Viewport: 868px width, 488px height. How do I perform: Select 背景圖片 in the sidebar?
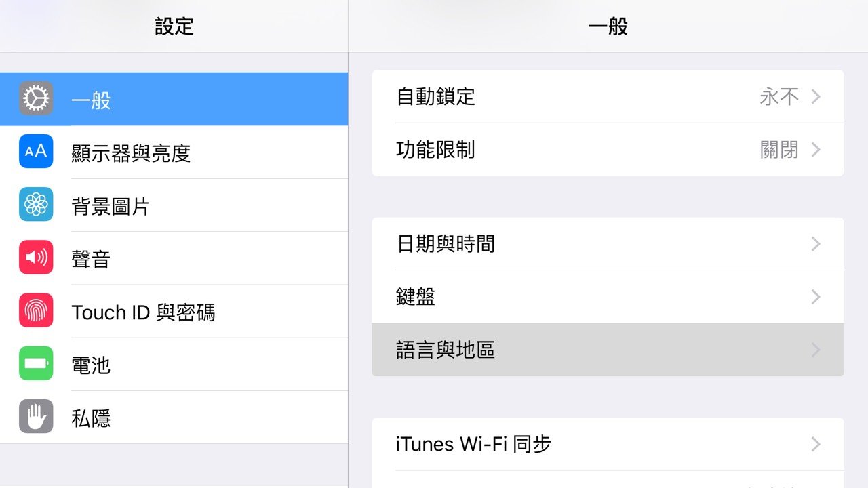(x=111, y=206)
